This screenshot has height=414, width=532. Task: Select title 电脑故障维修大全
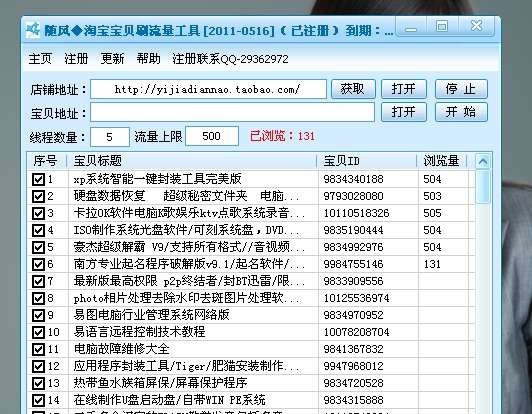[x=121, y=349]
